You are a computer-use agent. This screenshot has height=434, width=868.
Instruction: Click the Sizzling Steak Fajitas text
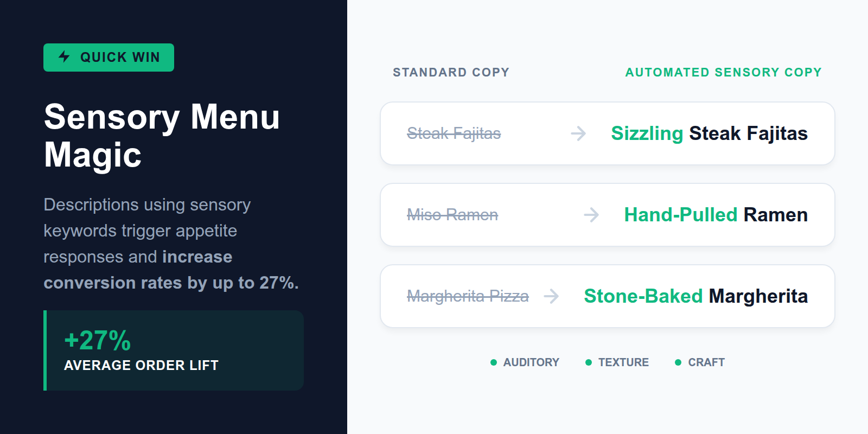[709, 133]
